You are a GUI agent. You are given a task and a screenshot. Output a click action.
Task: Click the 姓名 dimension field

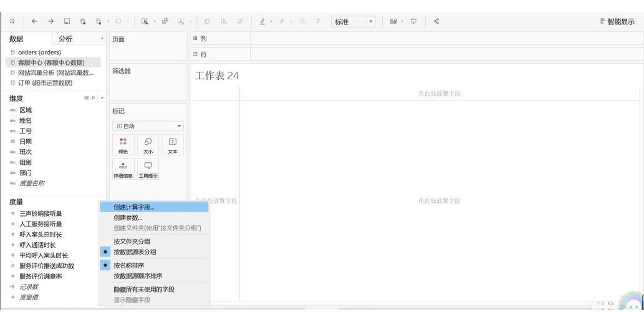coord(26,120)
